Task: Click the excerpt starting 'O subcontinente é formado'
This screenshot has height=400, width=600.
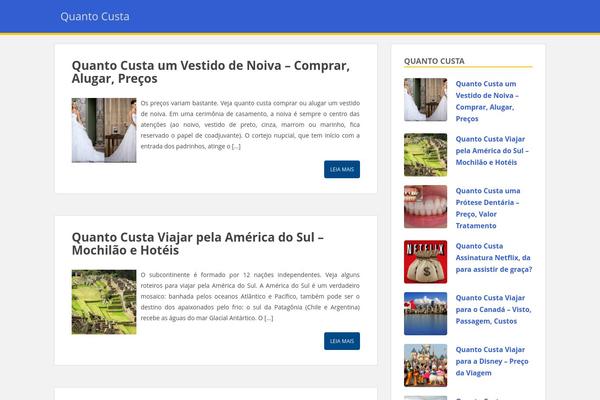Action: [x=250, y=296]
